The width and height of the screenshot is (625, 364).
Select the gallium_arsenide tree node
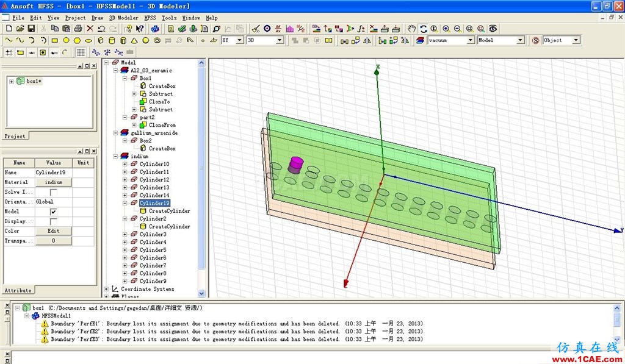pos(154,133)
